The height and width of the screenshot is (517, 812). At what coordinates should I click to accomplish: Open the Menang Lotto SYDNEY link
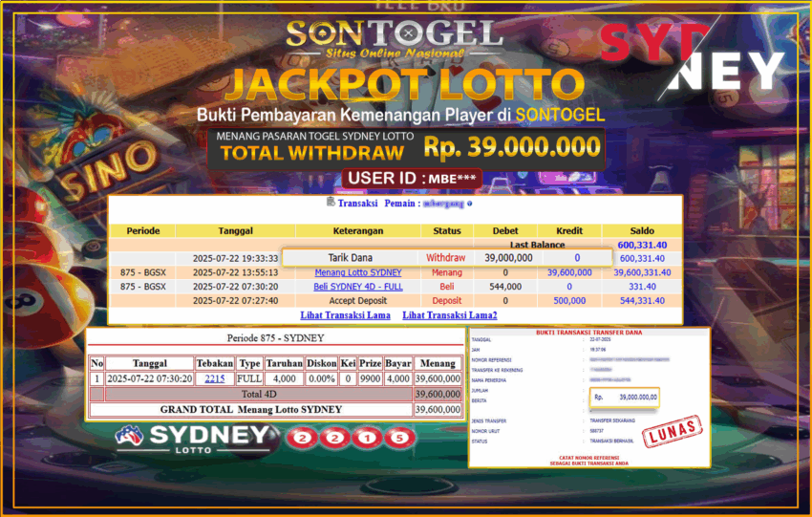tap(358, 272)
